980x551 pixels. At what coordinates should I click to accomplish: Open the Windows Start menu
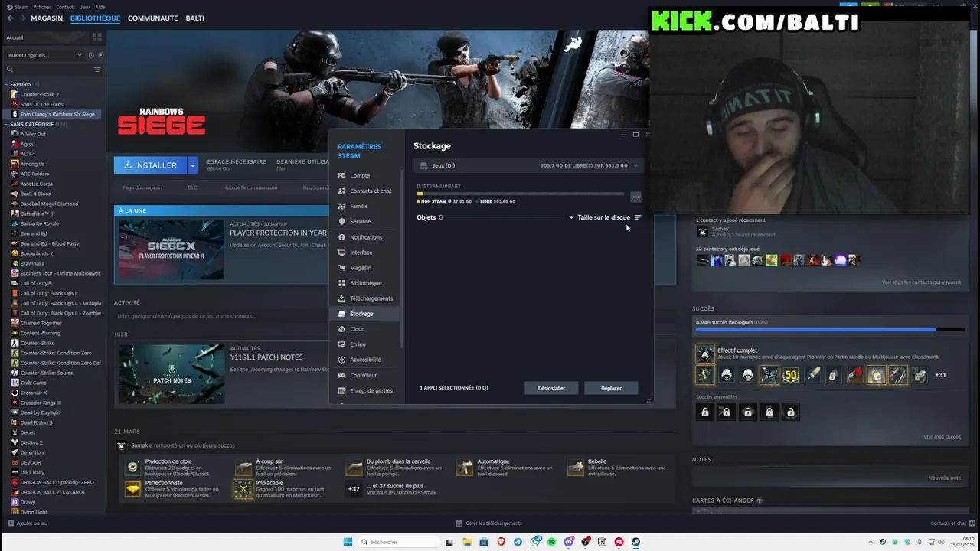pos(348,542)
